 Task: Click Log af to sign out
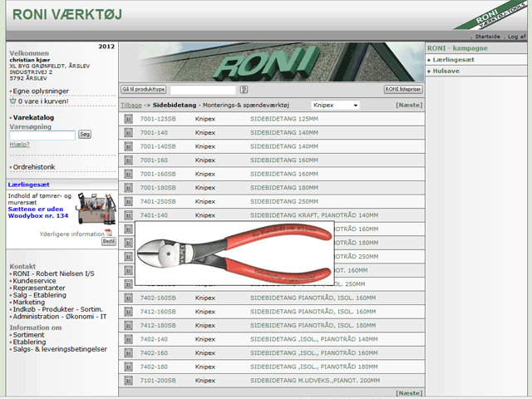516,37
